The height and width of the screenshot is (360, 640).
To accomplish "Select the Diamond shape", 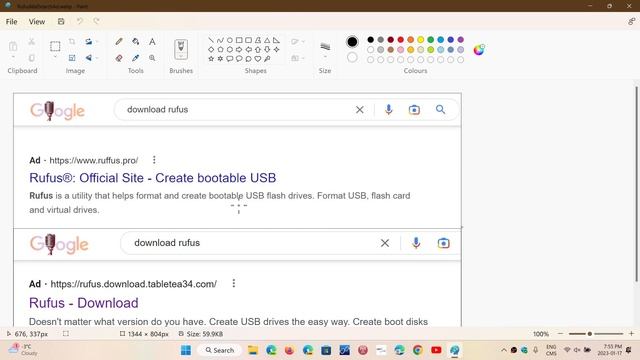I will coord(211,49).
